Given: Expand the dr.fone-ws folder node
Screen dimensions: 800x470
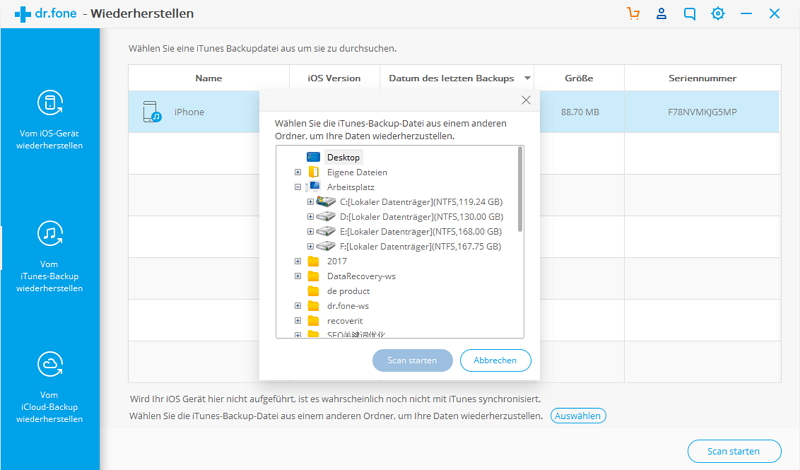Looking at the screenshot, I should (298, 306).
